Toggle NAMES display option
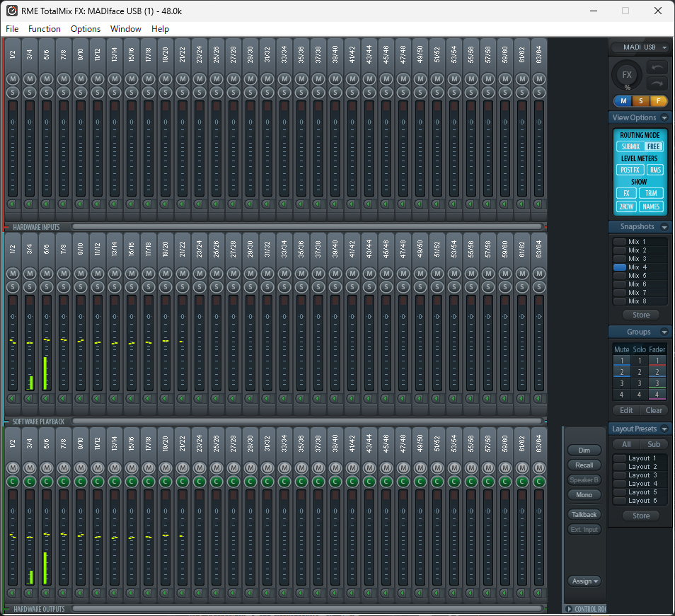The image size is (675, 616). (651, 207)
